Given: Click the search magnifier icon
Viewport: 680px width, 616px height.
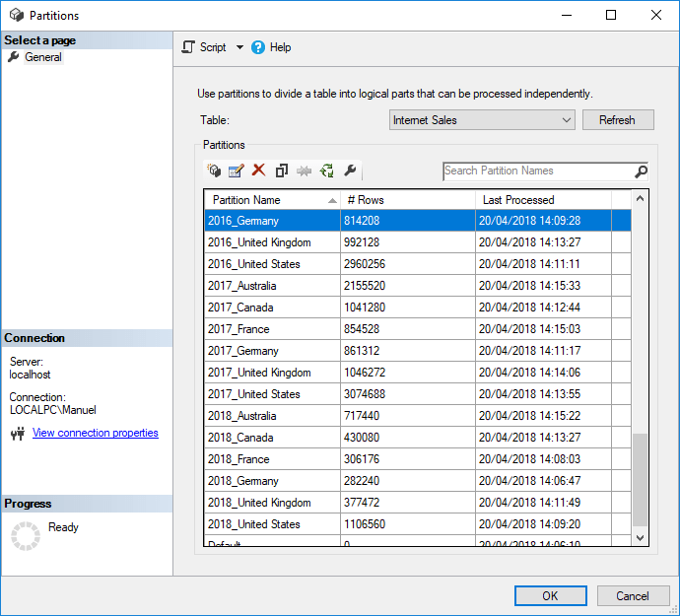Looking at the screenshot, I should pyautogui.click(x=641, y=171).
